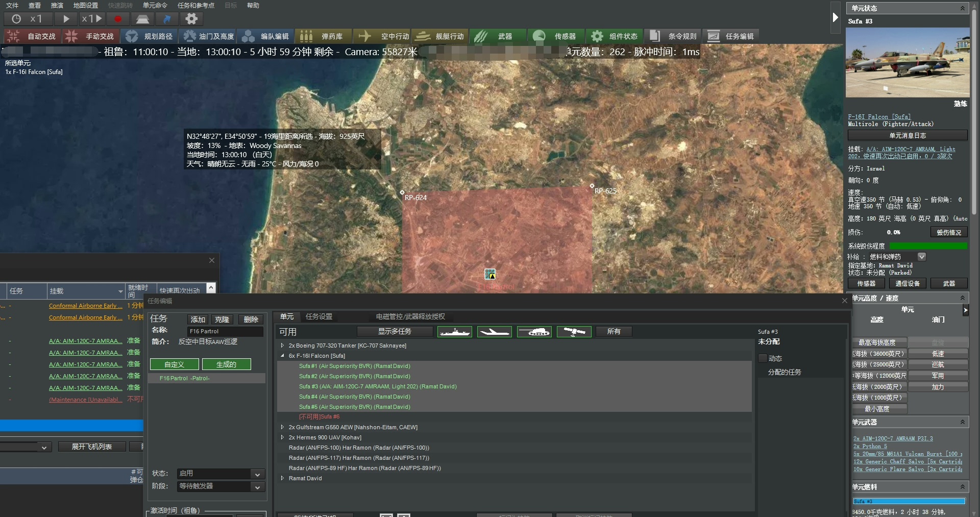Open the F-16I Falcon [Sufa] database link
The width and height of the screenshot is (980, 517).
[x=879, y=117]
